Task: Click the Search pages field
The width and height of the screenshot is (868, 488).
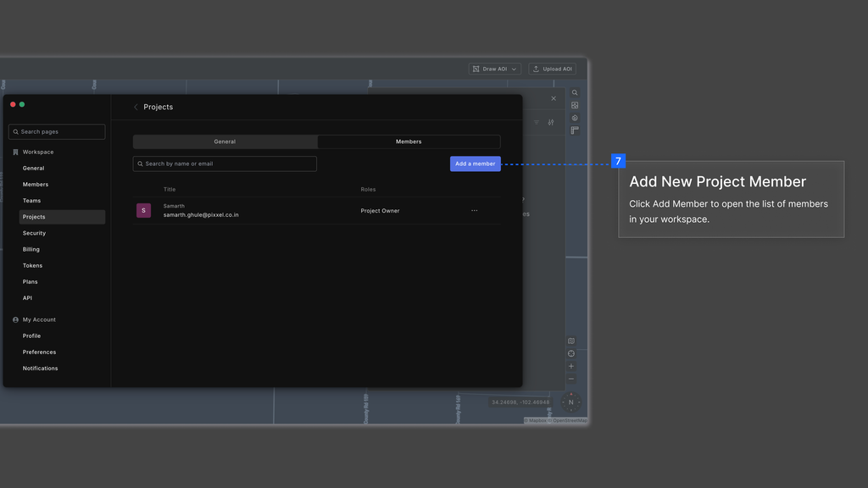Action: click(x=57, y=131)
